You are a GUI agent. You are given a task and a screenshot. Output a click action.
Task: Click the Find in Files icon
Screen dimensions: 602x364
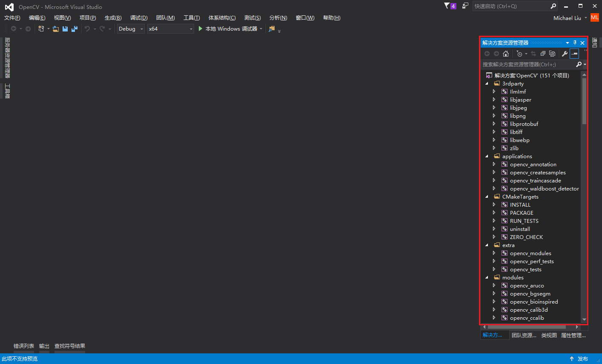[x=272, y=29]
